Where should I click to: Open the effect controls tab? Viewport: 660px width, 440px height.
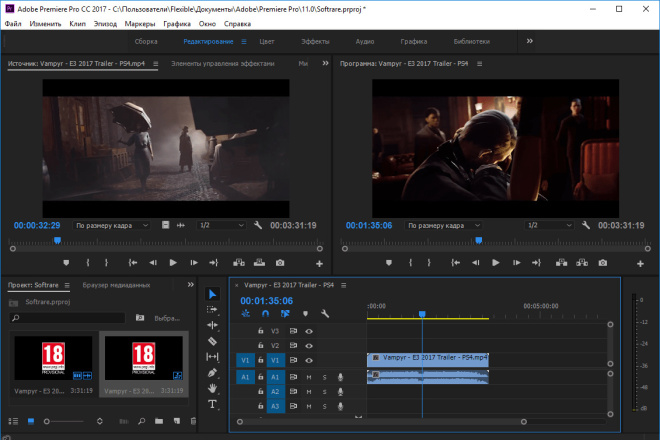tap(223, 64)
